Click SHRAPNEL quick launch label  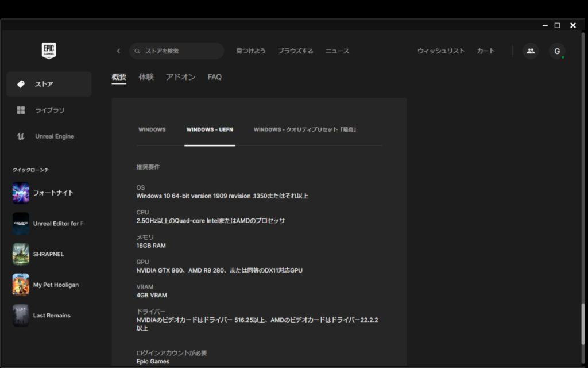pyautogui.click(x=48, y=254)
